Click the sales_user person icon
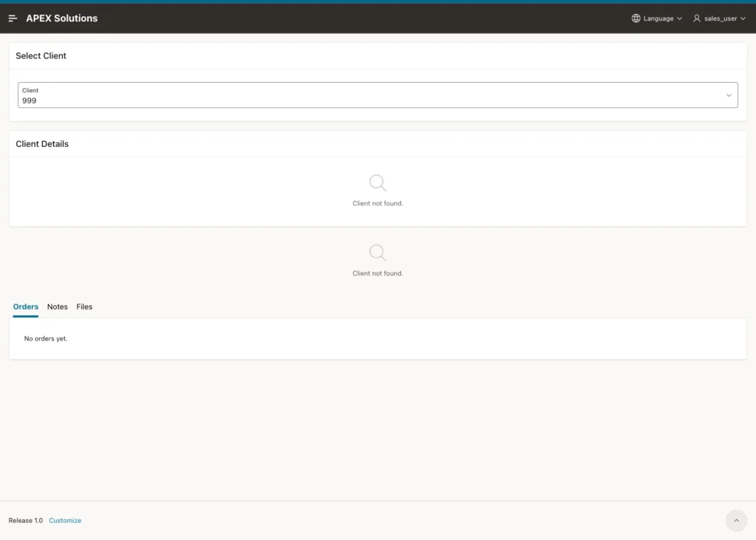The image size is (756, 540). point(697,18)
